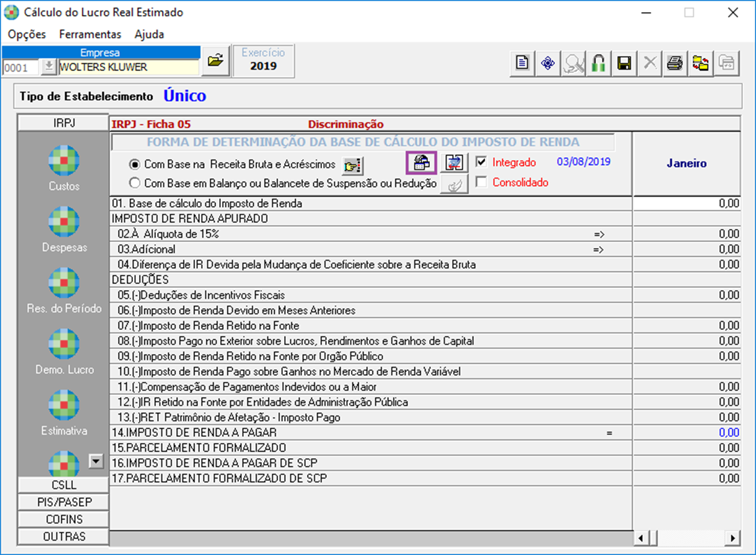
Task: Select 'Com Base na Receita Bruta e Acréscimos'
Action: [x=135, y=164]
